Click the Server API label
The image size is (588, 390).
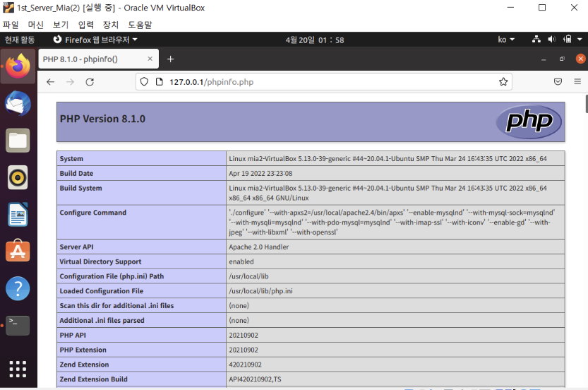(76, 247)
